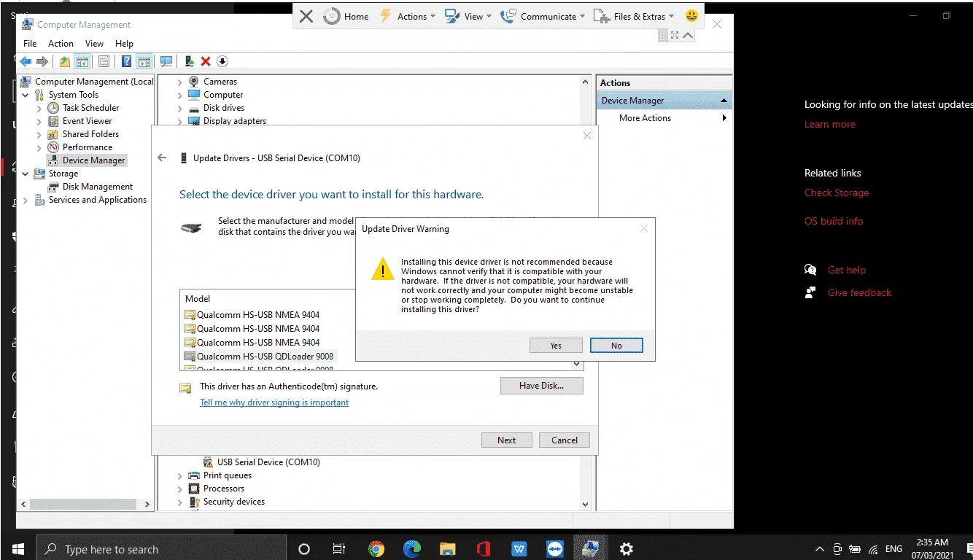Select USB Serial Device (COM10) in device tree
The height and width of the screenshot is (560, 973).
268,462
